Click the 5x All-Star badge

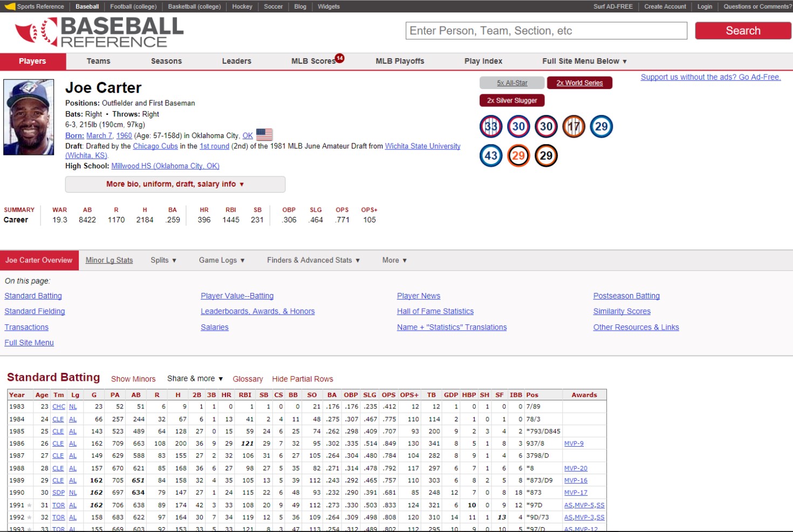[x=512, y=83]
